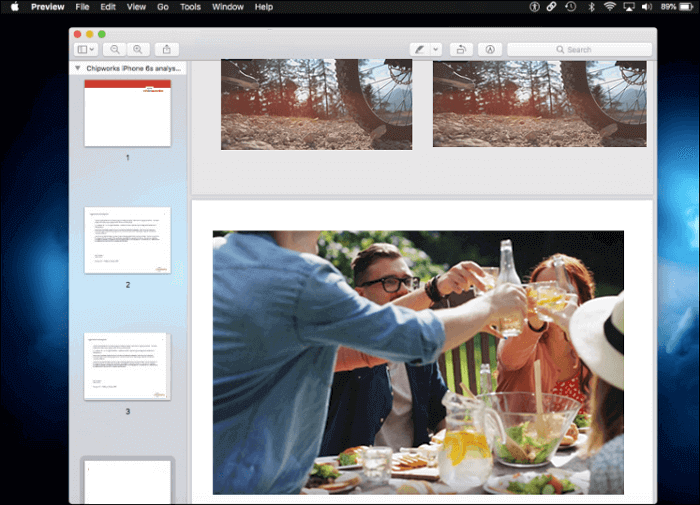Open the highlight color dropdown arrow
700x505 pixels.
click(x=435, y=49)
